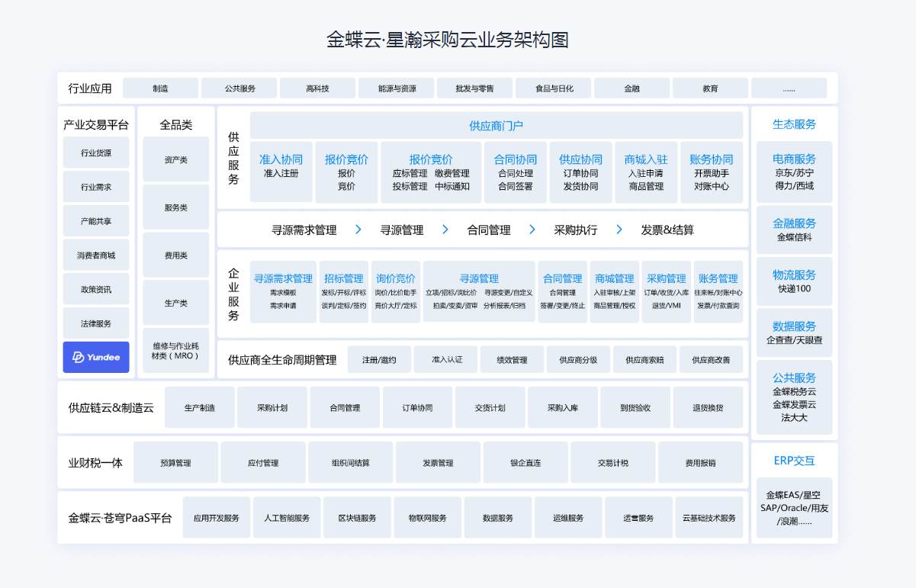Click 区块链服务 in the PaaS platform row
Viewport: 916px width, 588px height.
point(357,518)
